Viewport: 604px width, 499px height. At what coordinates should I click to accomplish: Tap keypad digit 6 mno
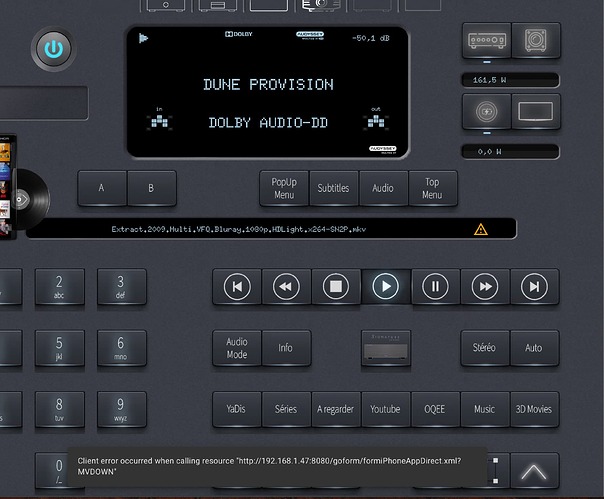pos(122,348)
